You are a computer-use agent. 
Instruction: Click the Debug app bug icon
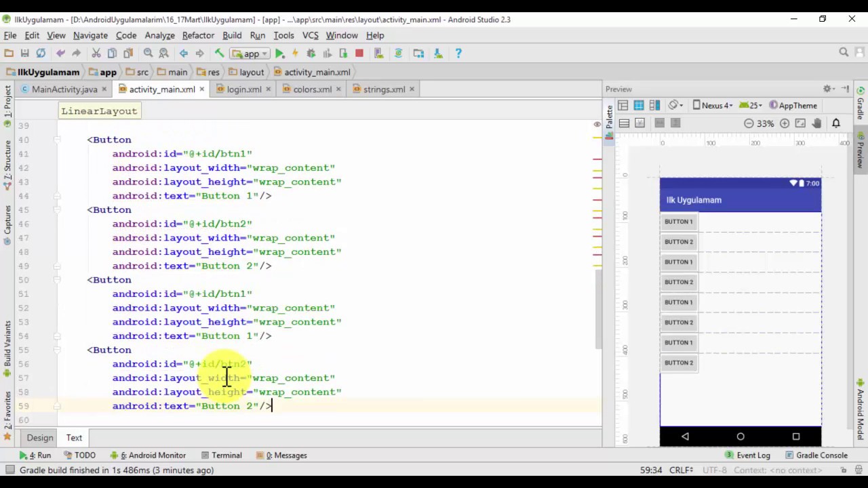(x=311, y=54)
